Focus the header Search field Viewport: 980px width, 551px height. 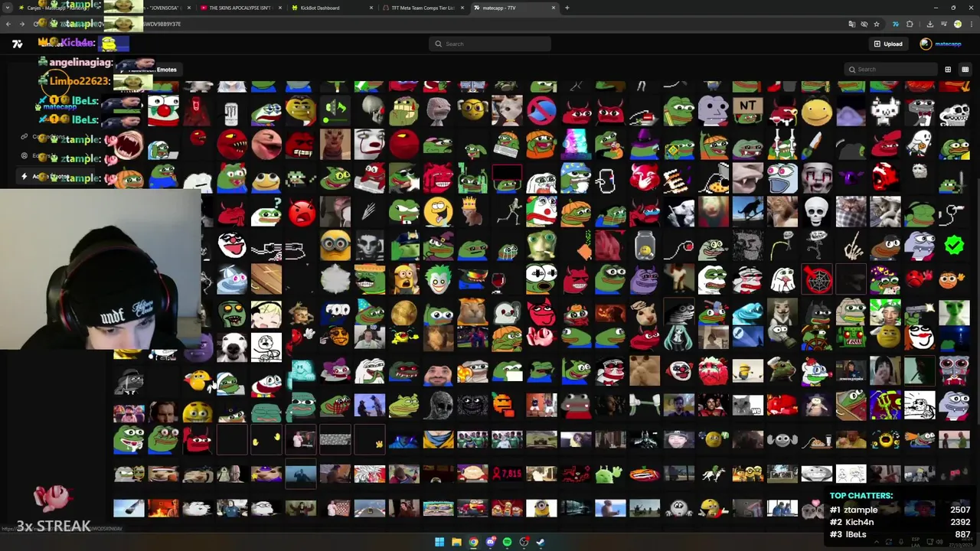[490, 44]
